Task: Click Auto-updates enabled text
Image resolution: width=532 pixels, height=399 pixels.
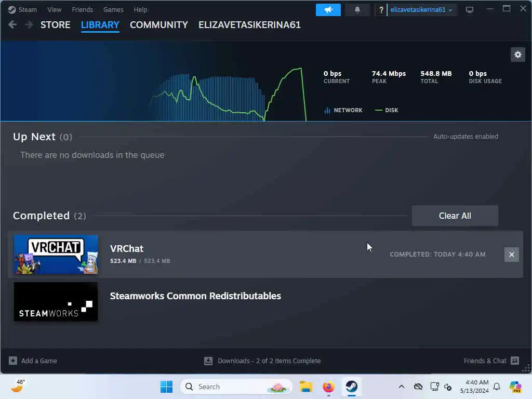Action: 465,137
